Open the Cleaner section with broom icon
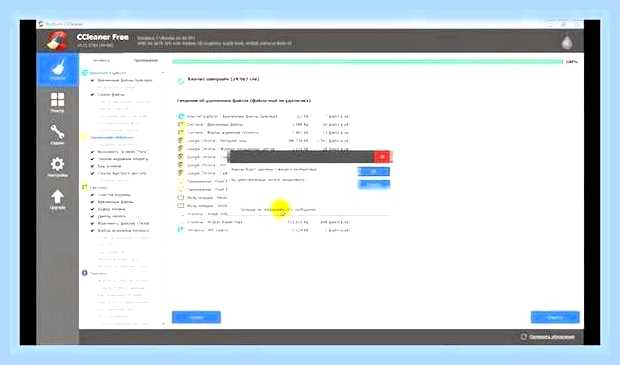Image resolution: width=620 pixels, height=365 pixels. click(58, 70)
